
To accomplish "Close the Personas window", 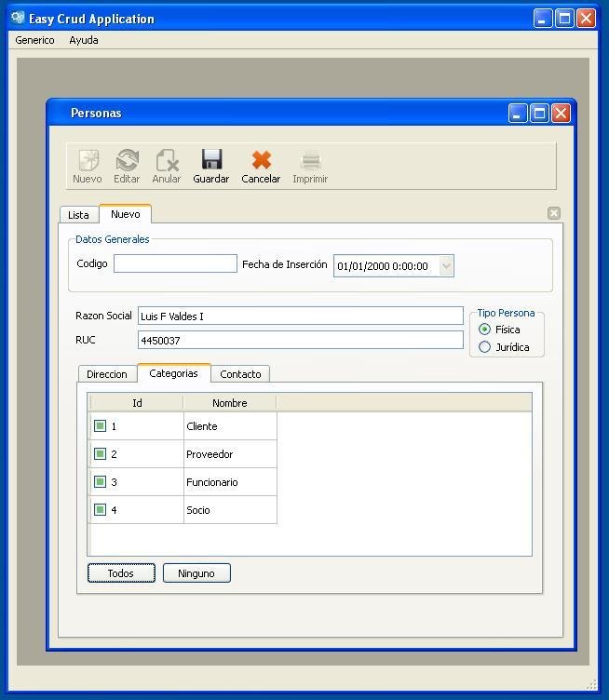I will pos(561,114).
